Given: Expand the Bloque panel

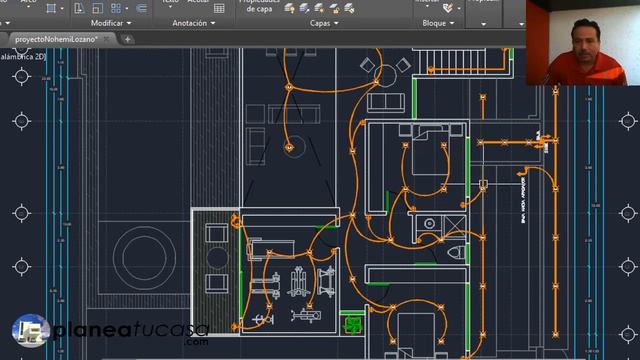Looking at the screenshot, I should click(438, 23).
